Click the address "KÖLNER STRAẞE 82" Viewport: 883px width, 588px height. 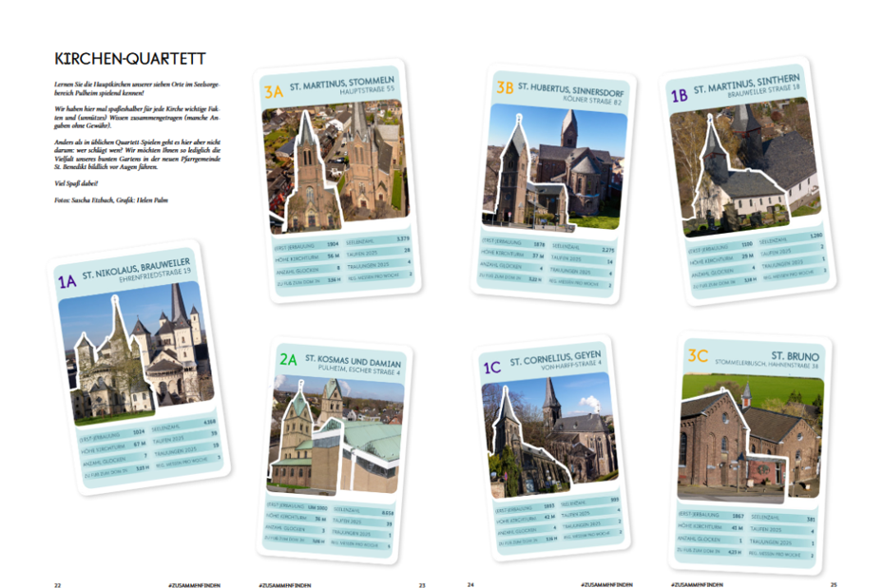pos(592,100)
